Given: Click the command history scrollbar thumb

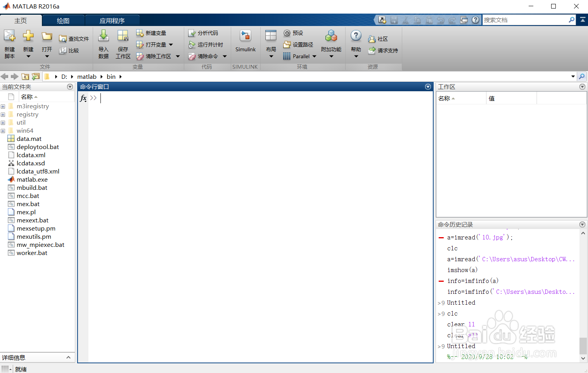Looking at the screenshot, I should pyautogui.click(x=583, y=346).
